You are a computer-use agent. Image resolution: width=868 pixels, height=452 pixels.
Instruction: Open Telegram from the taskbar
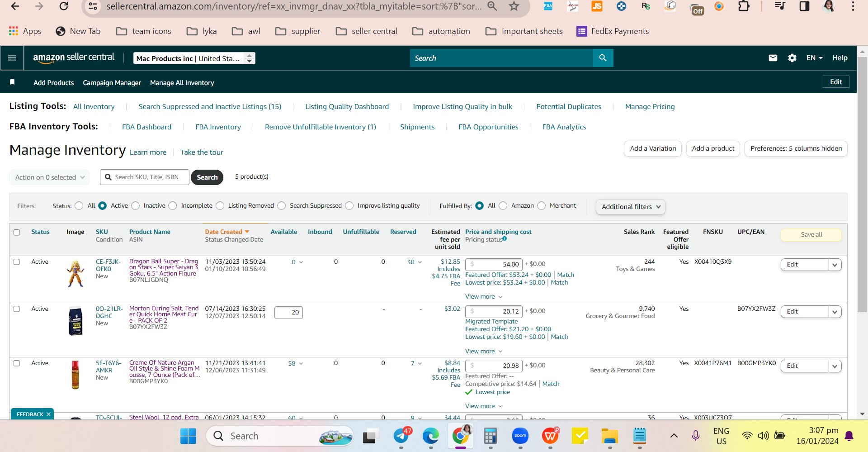click(401, 436)
